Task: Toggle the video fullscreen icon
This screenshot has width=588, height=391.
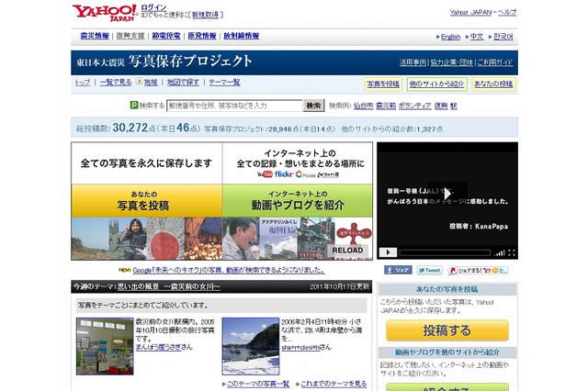Action: point(512,252)
